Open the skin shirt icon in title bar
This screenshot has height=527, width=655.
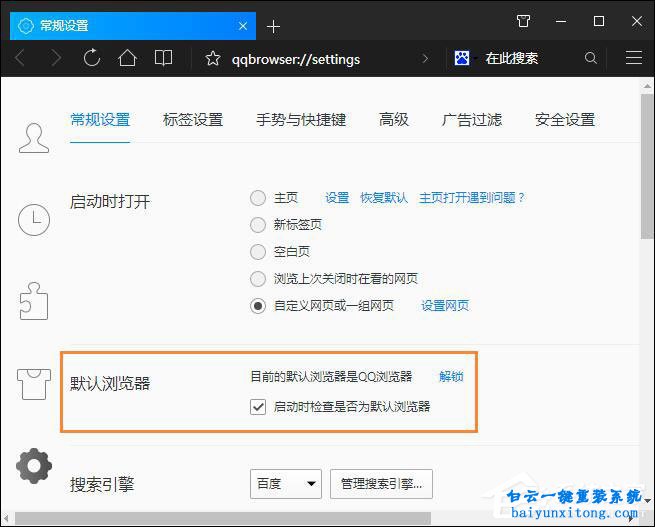tap(523, 21)
